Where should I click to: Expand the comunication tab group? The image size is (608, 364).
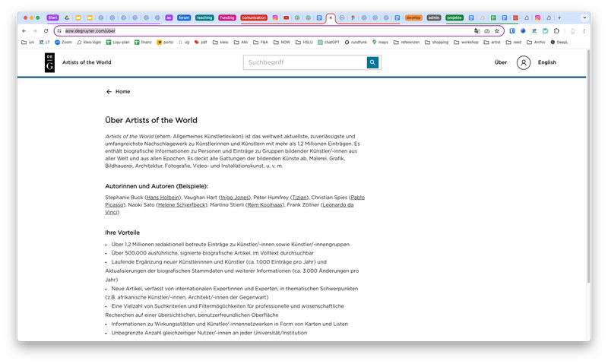[254, 17]
